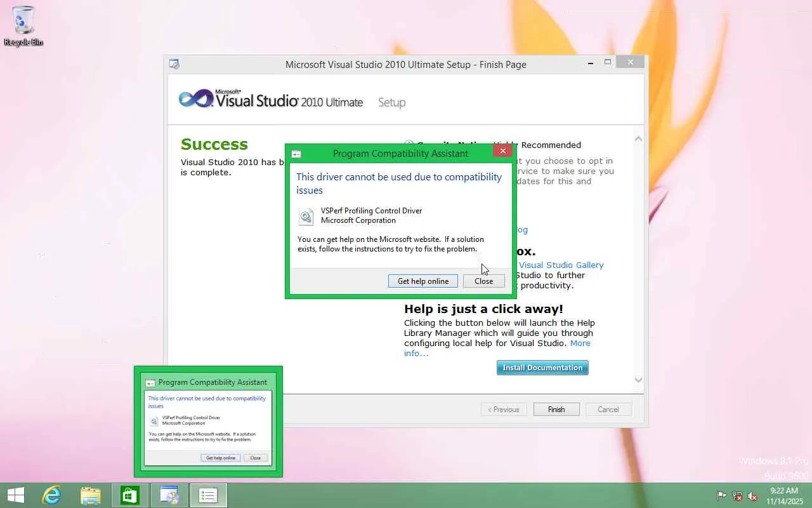
Task: Check the network status tray icon
Action: [x=737, y=496]
